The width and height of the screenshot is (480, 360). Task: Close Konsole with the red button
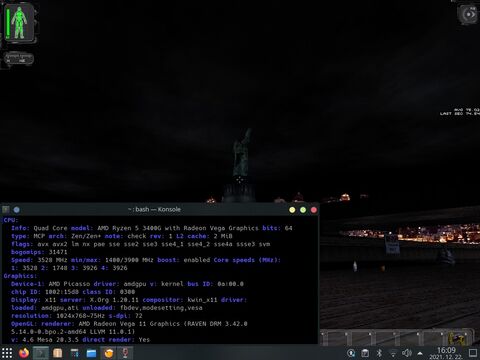tap(314, 210)
